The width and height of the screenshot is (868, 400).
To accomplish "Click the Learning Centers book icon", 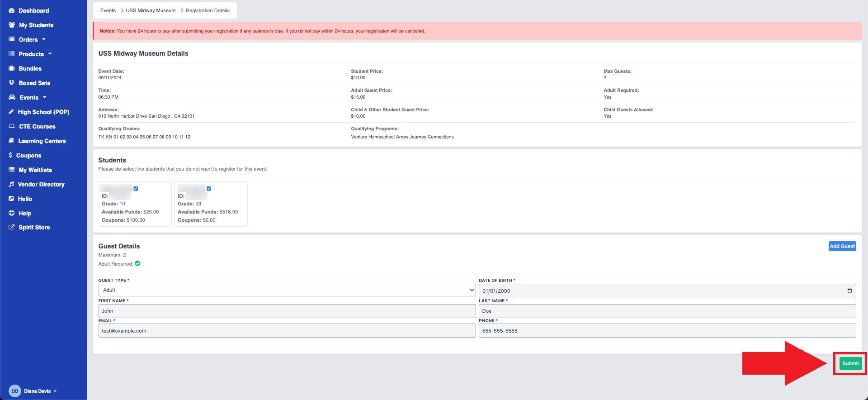I will [x=11, y=141].
